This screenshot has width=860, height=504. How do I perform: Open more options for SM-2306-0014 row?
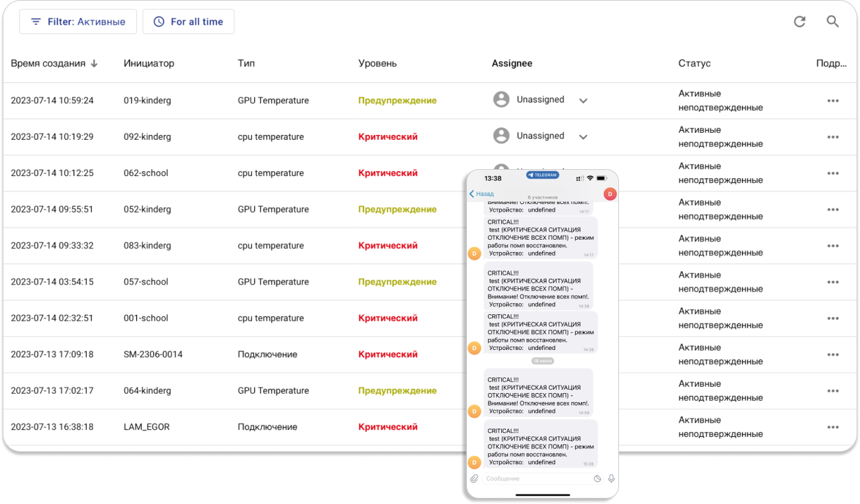pyautogui.click(x=833, y=355)
